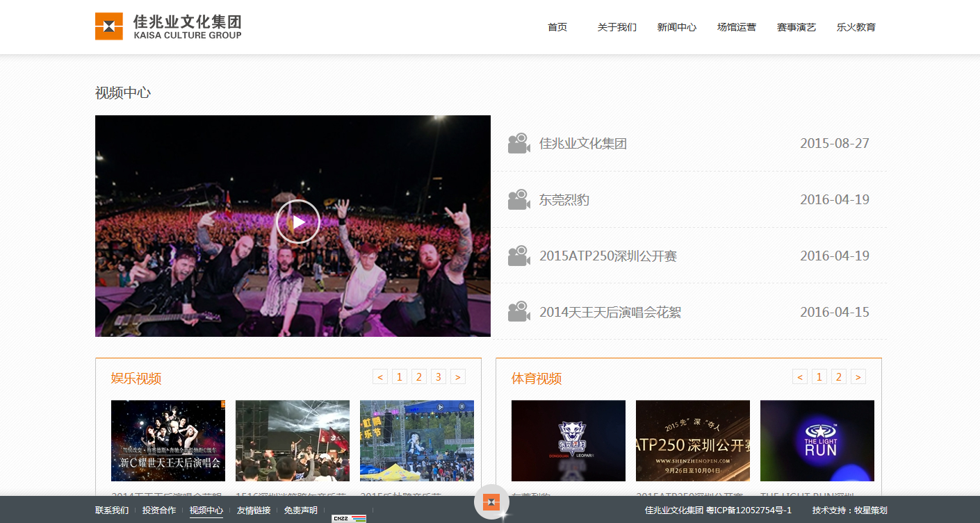
Task: Select page 3 of 娱乐视频
Action: 439,377
